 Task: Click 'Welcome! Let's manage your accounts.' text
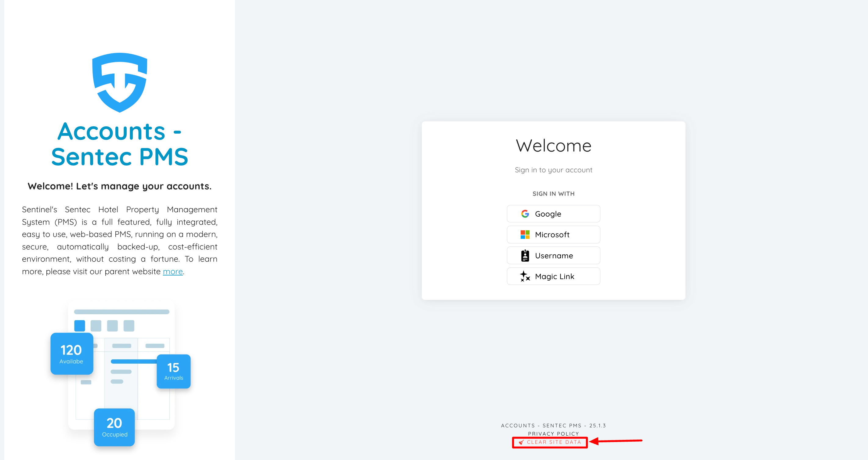coord(120,186)
